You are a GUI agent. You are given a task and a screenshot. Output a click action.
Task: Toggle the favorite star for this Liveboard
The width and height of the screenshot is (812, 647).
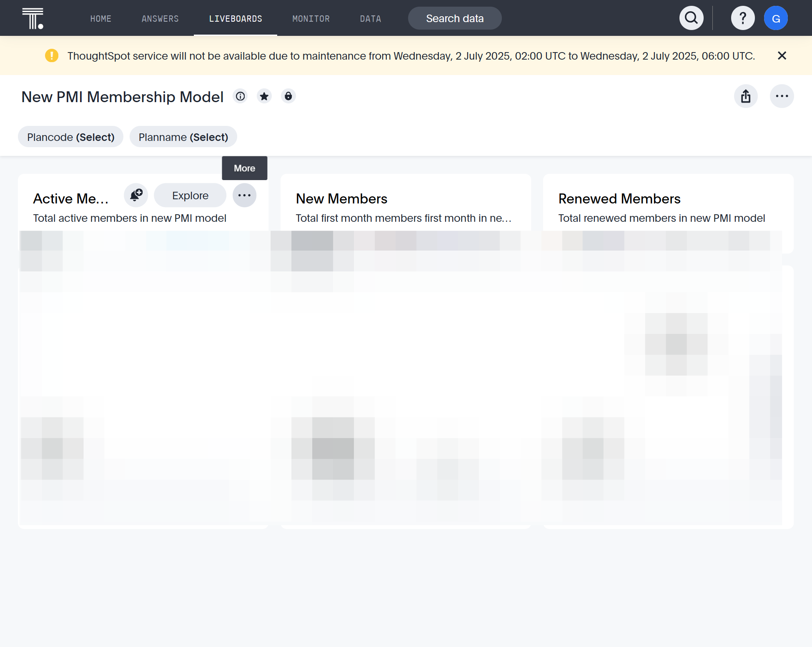tap(264, 96)
